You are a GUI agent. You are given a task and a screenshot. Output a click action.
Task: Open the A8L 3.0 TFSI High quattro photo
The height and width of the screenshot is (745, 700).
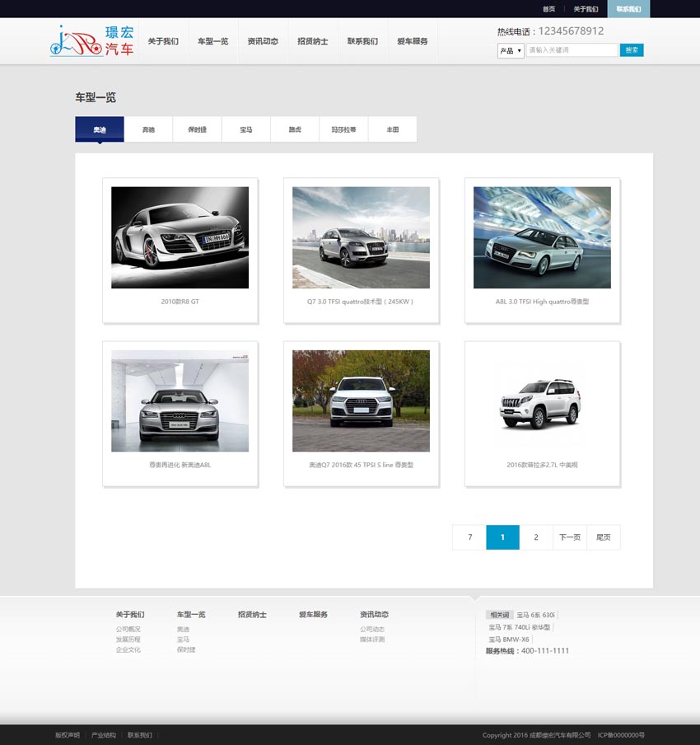[x=543, y=237]
